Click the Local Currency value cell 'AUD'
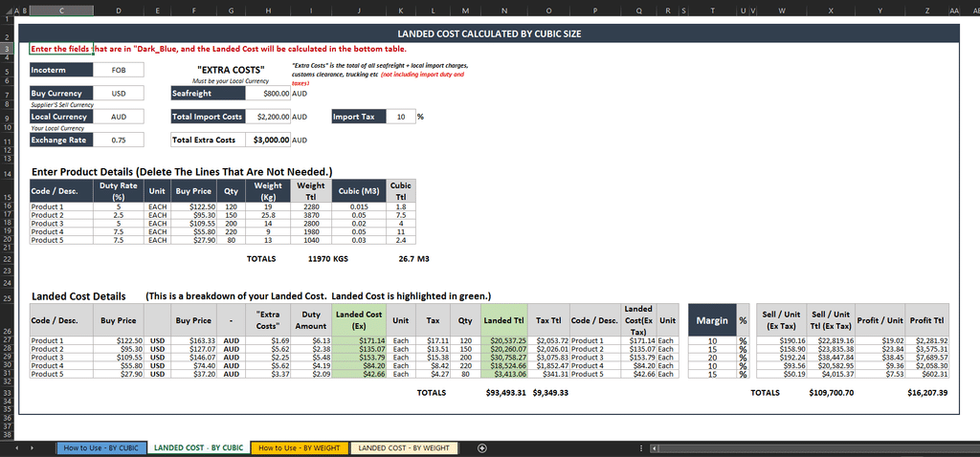Screen dimensions: 980x457 tap(119, 117)
